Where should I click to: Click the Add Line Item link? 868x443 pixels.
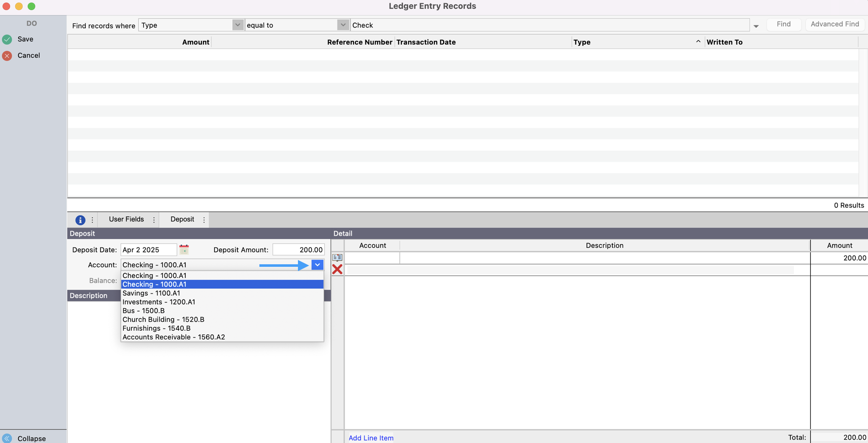point(371,438)
